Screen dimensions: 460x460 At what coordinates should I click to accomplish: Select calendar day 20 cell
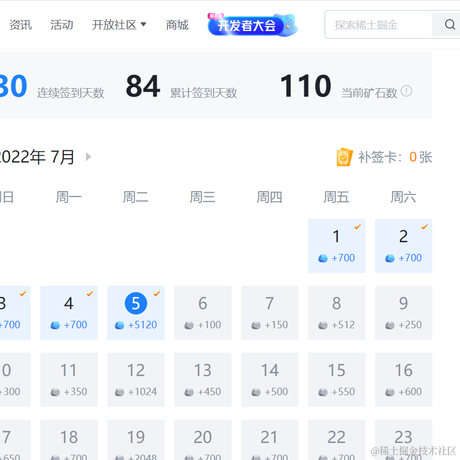pyautogui.click(x=203, y=440)
